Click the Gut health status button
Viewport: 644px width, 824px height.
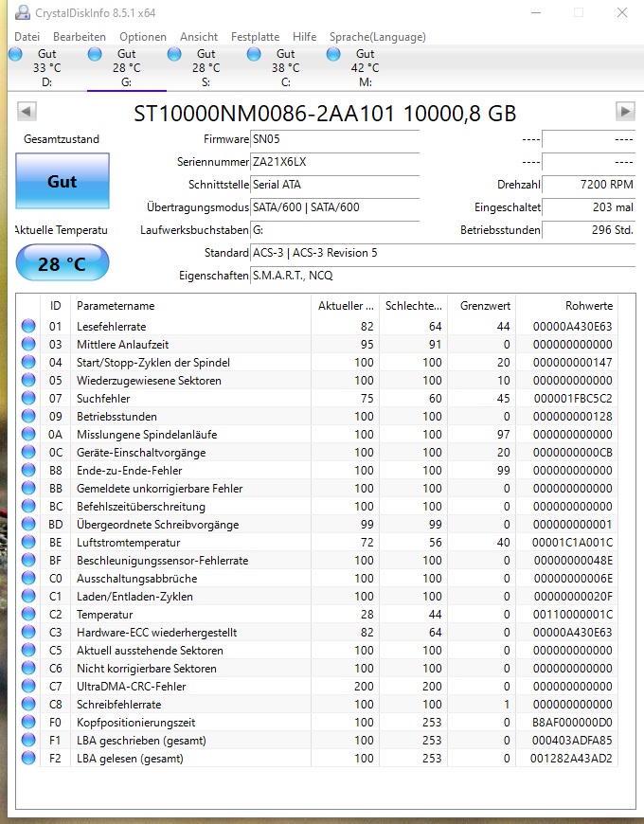click(x=63, y=181)
